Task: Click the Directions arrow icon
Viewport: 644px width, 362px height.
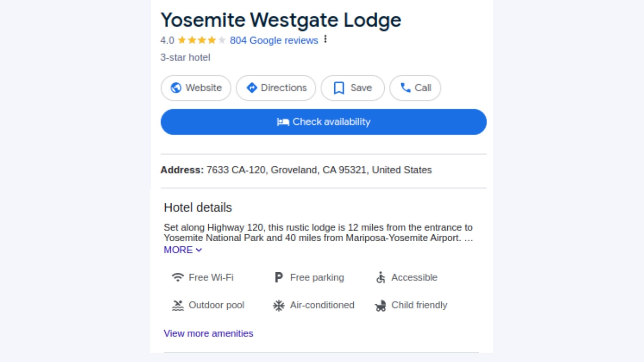Action: [x=252, y=88]
